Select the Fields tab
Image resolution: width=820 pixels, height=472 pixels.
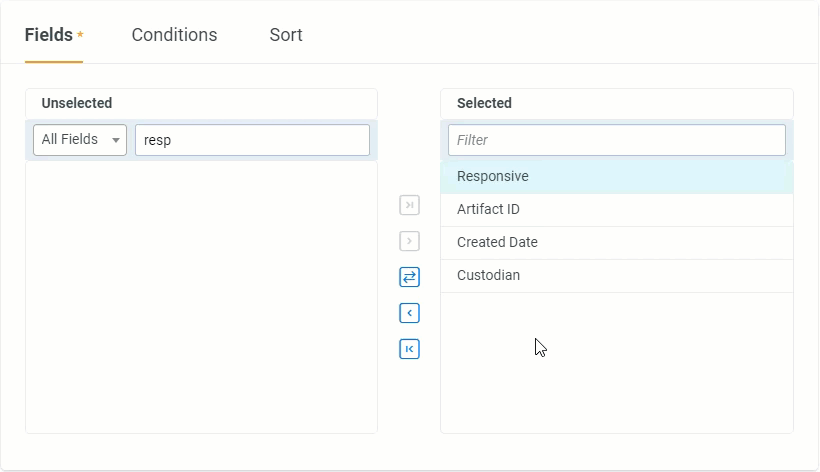pyautogui.click(x=49, y=35)
